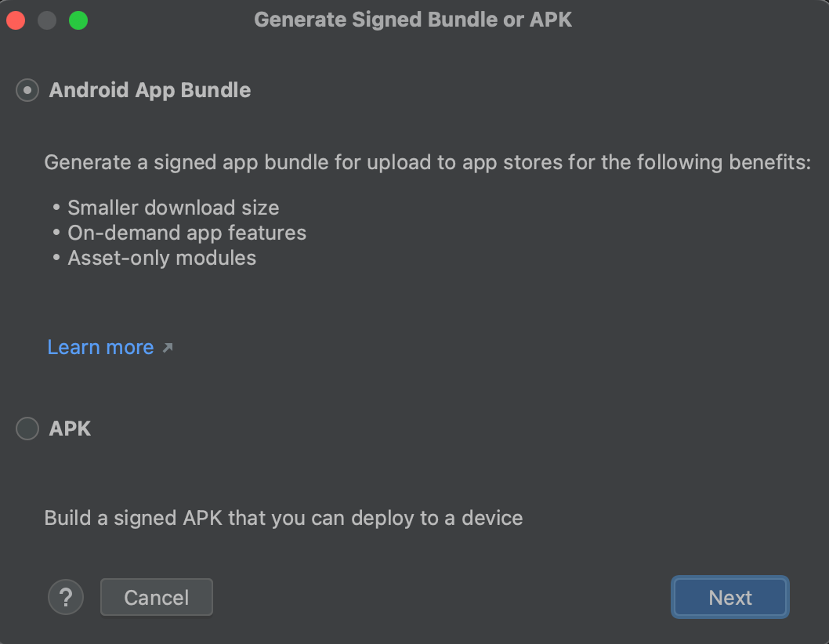
Task: Click the external link arrow beside Learn more
Action: 167,346
